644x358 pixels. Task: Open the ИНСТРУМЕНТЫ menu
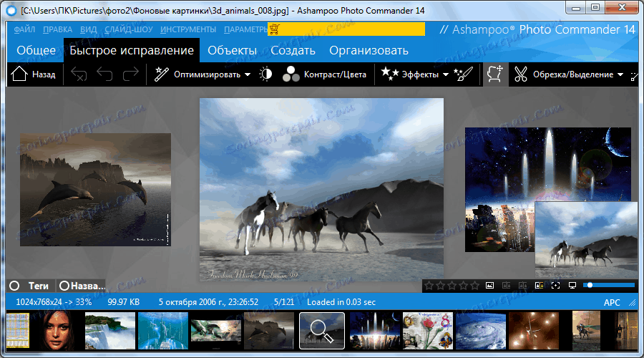[x=188, y=29]
